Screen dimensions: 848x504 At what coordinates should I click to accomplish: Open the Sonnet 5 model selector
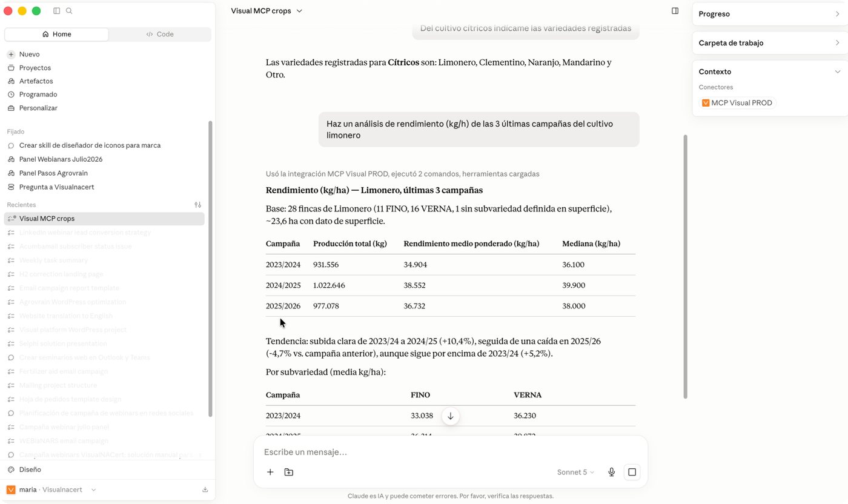point(575,472)
